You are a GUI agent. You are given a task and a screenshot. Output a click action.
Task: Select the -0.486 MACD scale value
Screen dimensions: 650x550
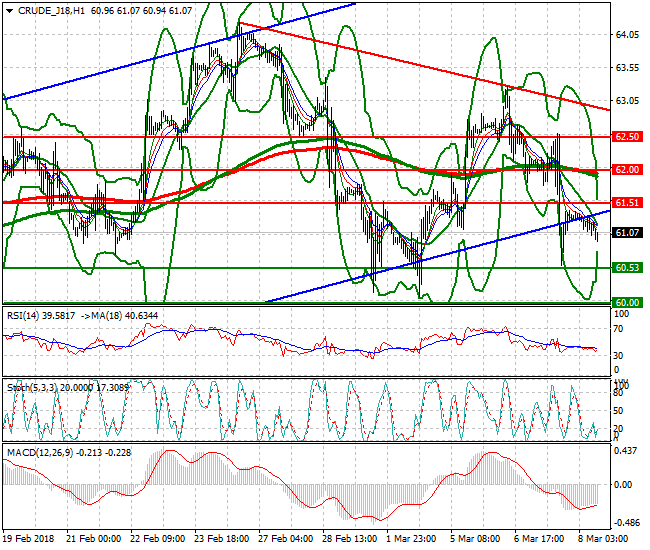pyautogui.click(x=625, y=523)
